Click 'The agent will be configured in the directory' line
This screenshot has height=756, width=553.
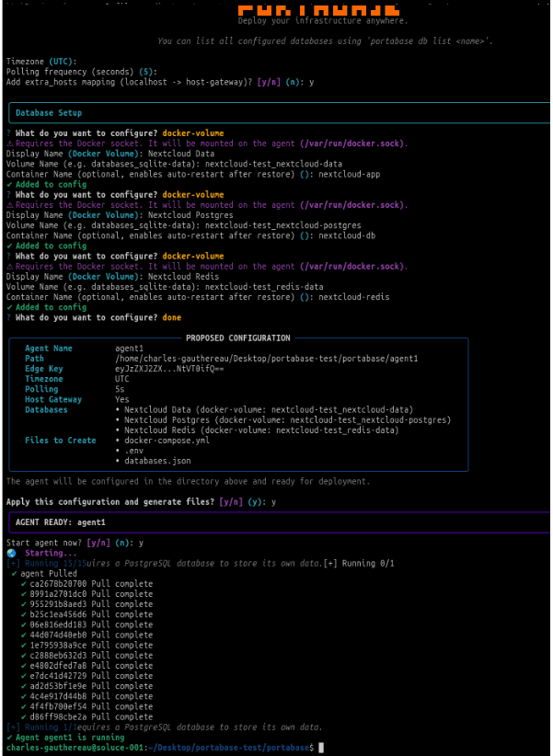(x=188, y=481)
